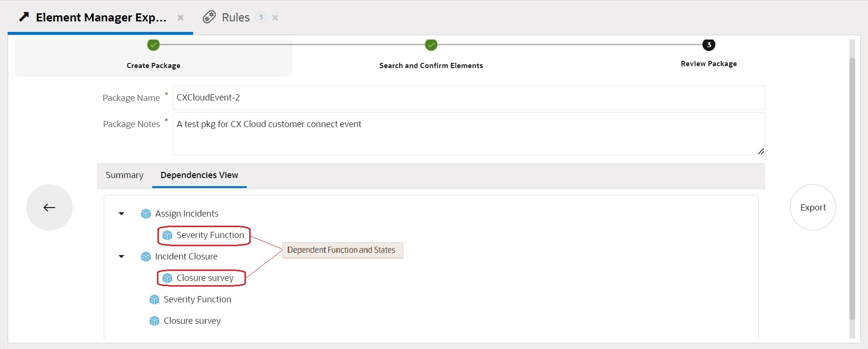The width and height of the screenshot is (868, 349).
Task: Click Search and Confirm Elements step checkmark
Action: pos(431,45)
